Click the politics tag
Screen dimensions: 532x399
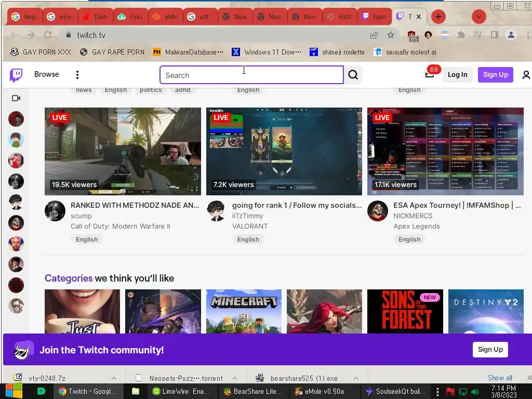[151, 90]
